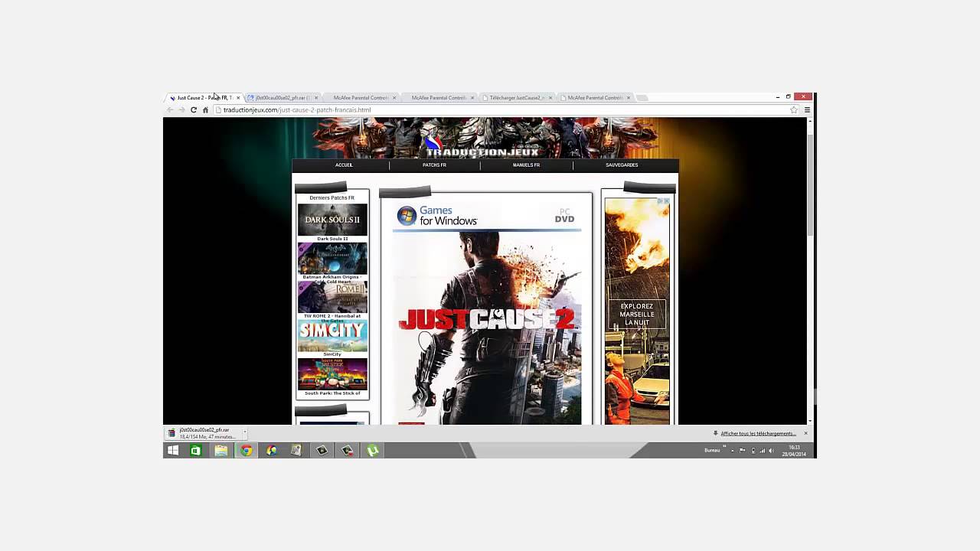This screenshot has width=980, height=551.
Task: Click the Bureau toolbar label in taskbar
Action: [x=712, y=451]
